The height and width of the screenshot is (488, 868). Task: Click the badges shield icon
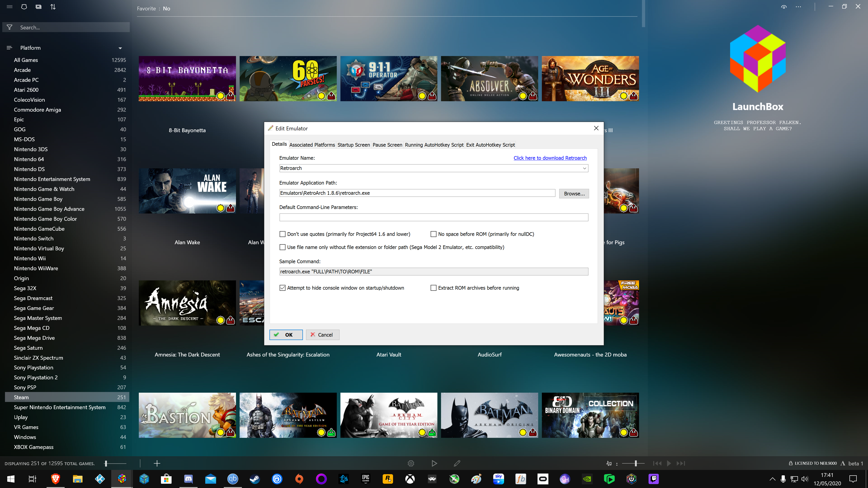pos(24,7)
